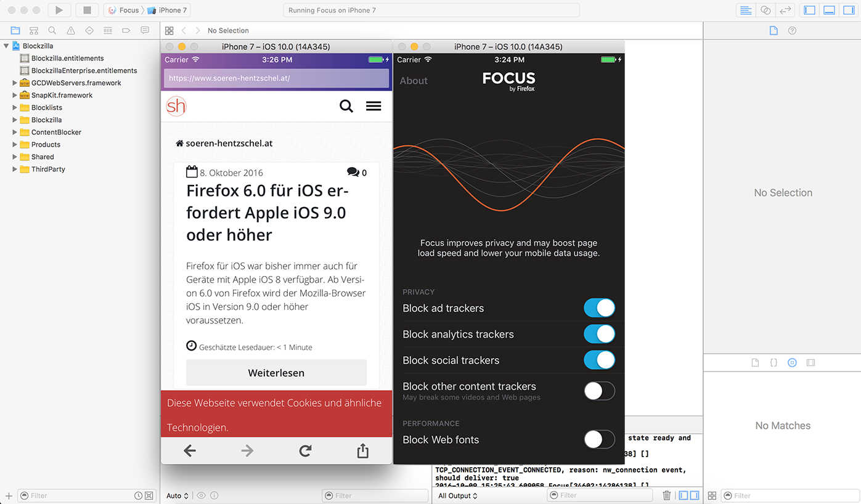Toggle the Variables view pane button
The width and height of the screenshot is (861, 504).
click(683, 495)
